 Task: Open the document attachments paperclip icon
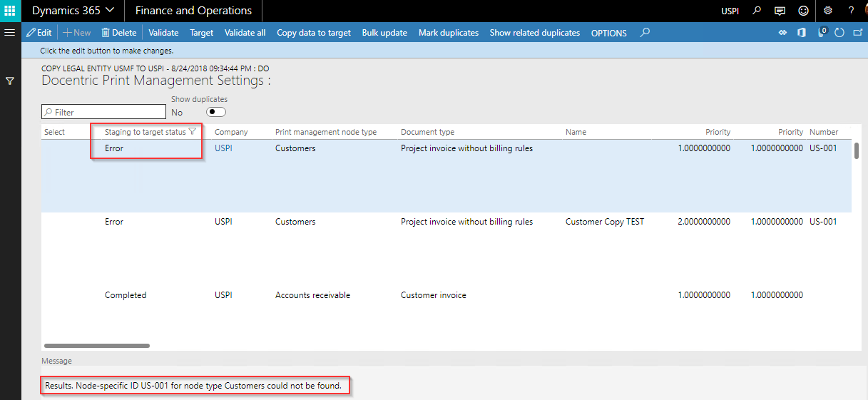point(821,33)
